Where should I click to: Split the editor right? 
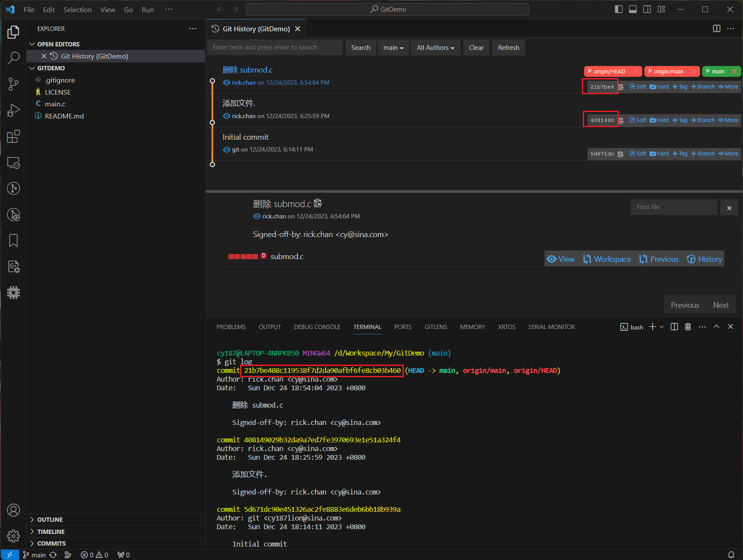coord(717,29)
